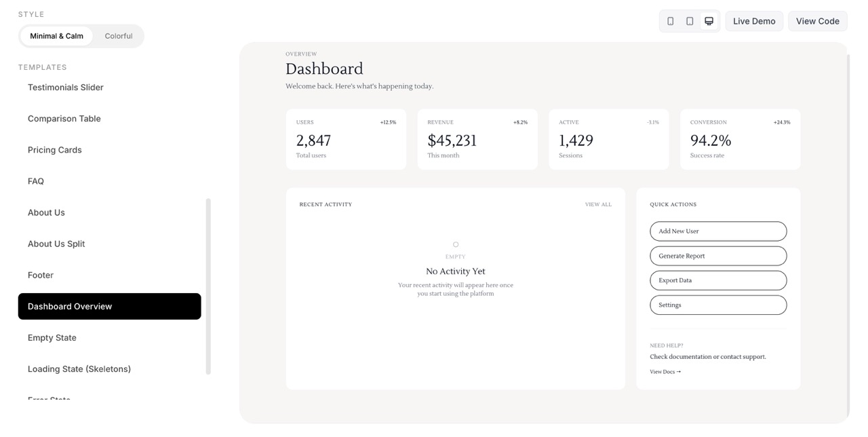Open the Testimonials Slider template

65,87
